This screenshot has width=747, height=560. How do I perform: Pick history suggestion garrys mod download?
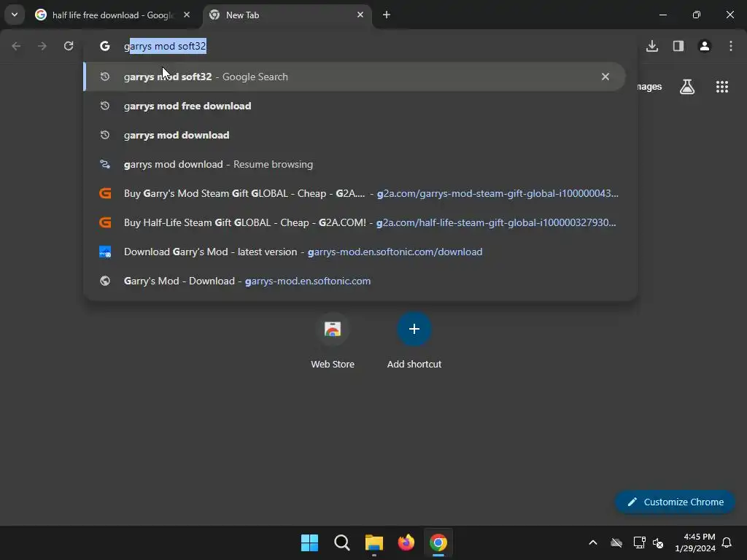pyautogui.click(x=355, y=135)
